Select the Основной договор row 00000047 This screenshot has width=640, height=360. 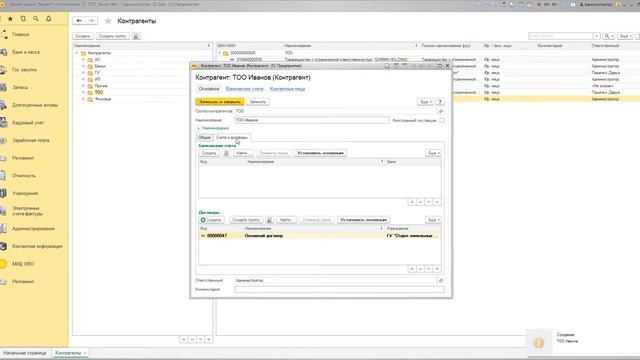pos(320,236)
